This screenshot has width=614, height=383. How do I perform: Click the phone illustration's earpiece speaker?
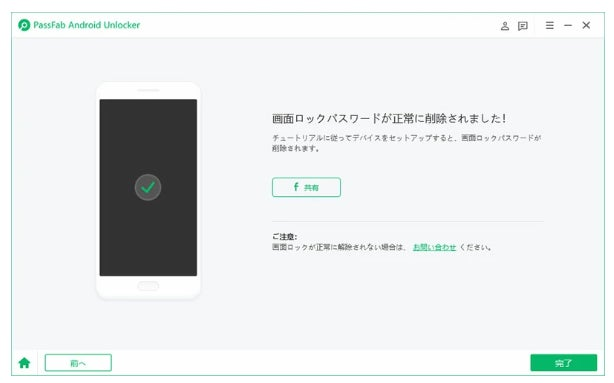148,90
